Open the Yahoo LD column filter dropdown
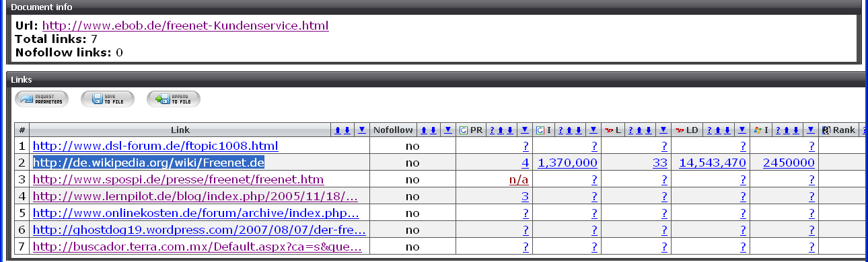Image resolution: width=868 pixels, height=262 pixels. tap(742, 130)
